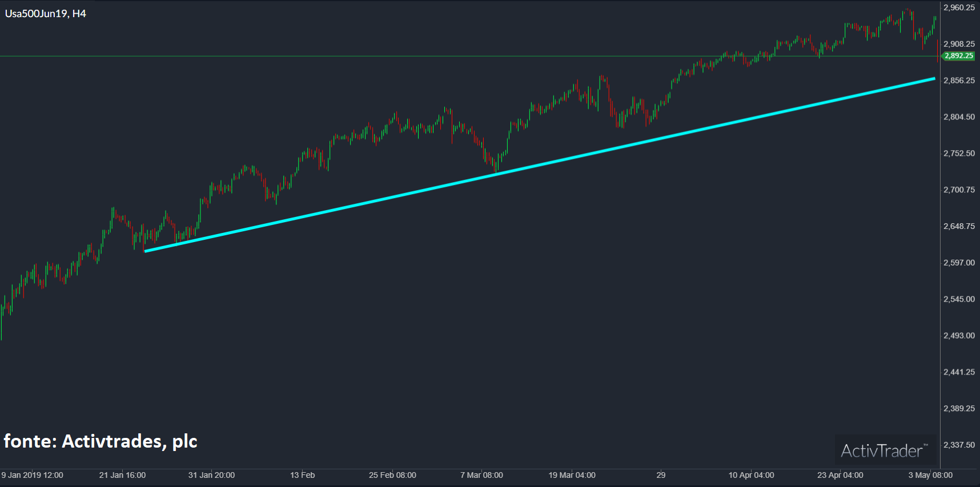Click the 25 Feb 08:00 time label
This screenshot has height=487, width=980.
pyautogui.click(x=392, y=475)
